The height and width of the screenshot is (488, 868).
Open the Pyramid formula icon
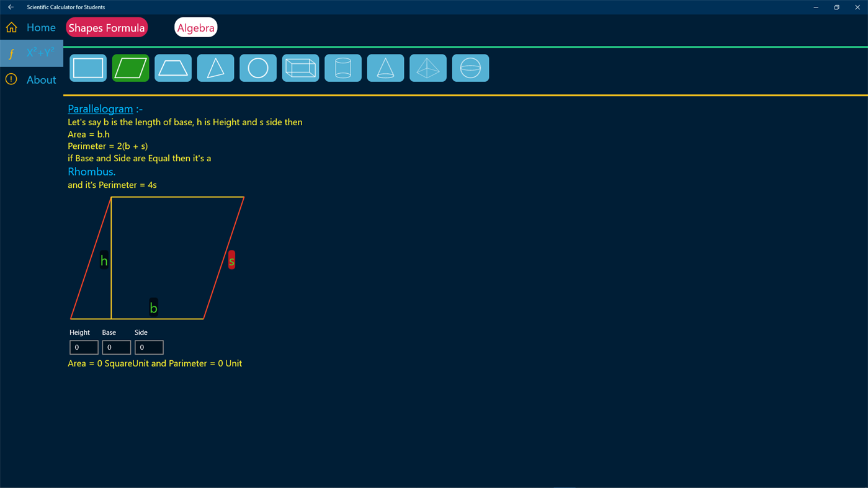[427, 67]
